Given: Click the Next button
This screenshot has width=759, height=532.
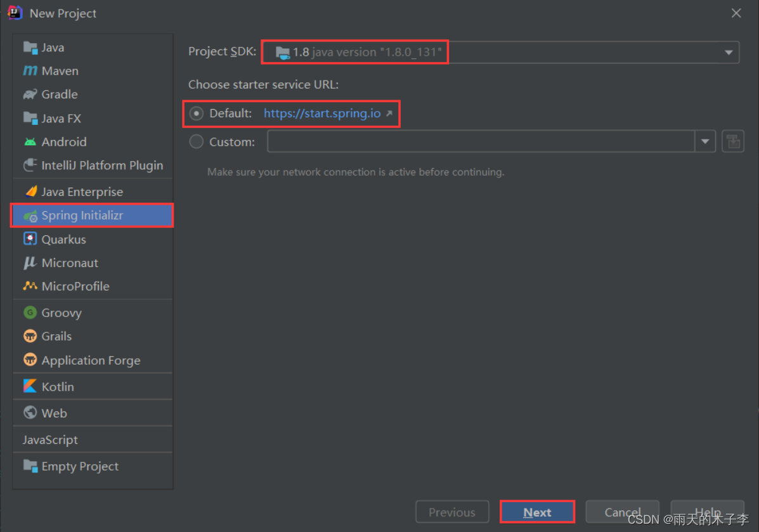Looking at the screenshot, I should point(537,512).
